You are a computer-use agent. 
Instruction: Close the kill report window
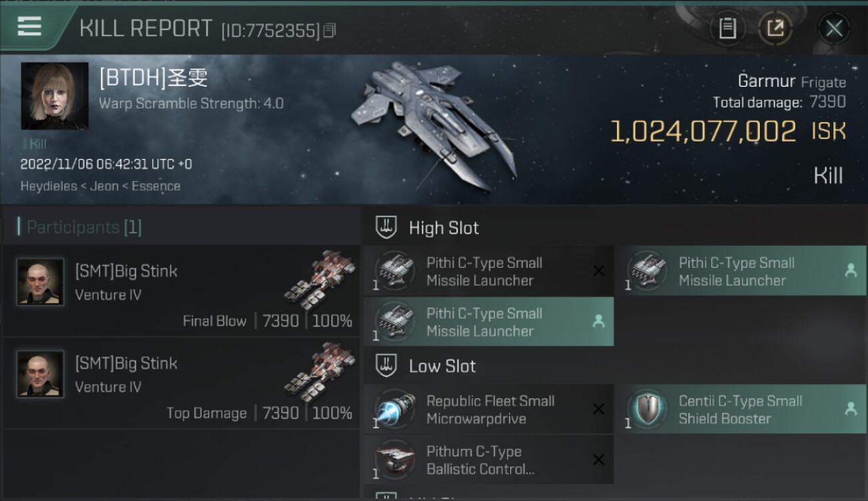point(833,28)
